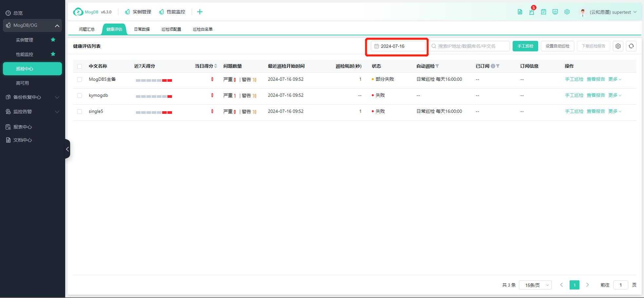Switch to 问题汇总 tab
Image resolution: width=644 pixels, height=298 pixels.
pos(87,29)
